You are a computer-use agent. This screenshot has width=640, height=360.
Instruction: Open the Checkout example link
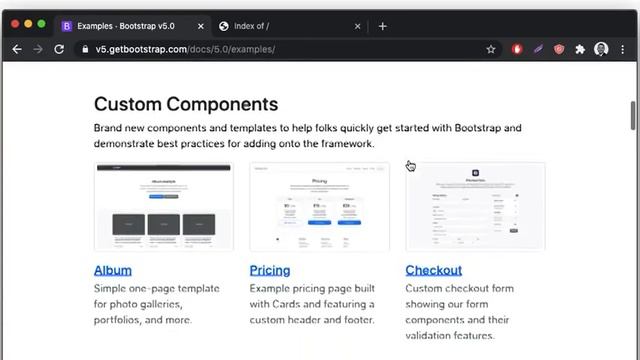coord(433,270)
